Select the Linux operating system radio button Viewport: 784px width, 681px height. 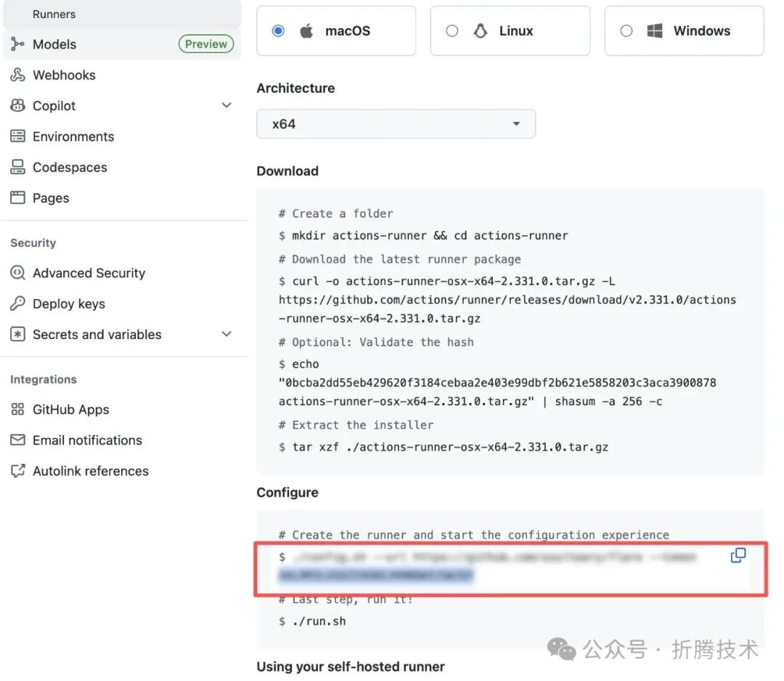[x=452, y=30]
